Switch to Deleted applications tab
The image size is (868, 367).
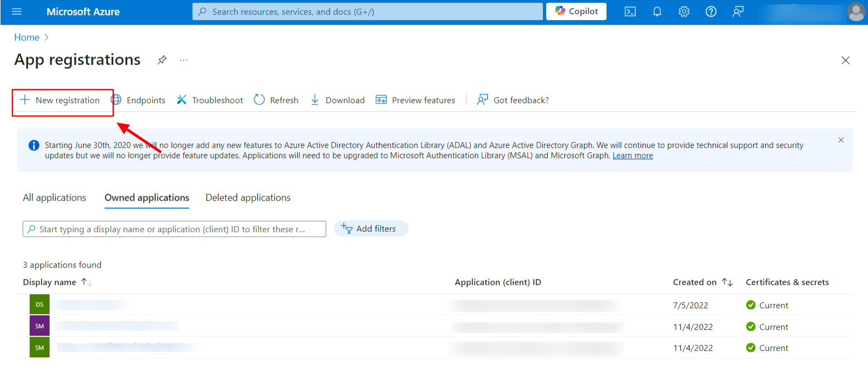(248, 198)
